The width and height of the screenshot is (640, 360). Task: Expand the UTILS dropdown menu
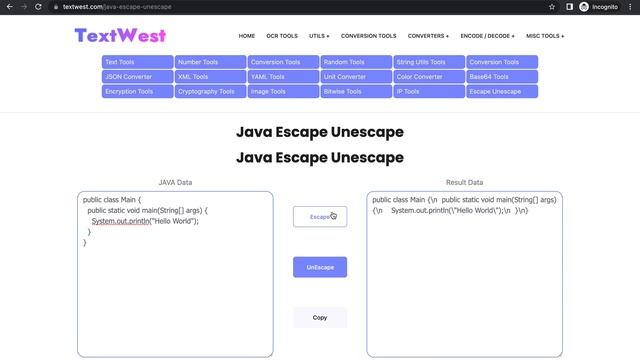point(319,36)
